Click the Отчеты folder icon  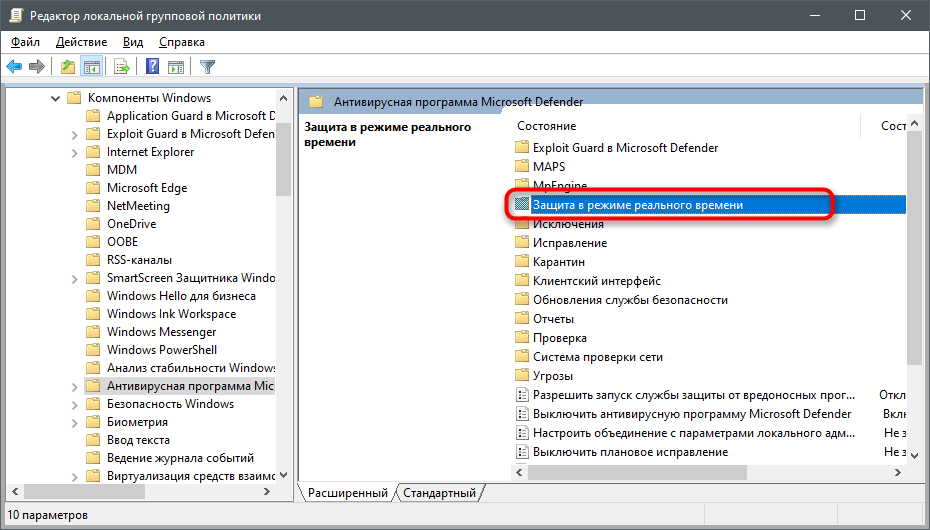(522, 318)
